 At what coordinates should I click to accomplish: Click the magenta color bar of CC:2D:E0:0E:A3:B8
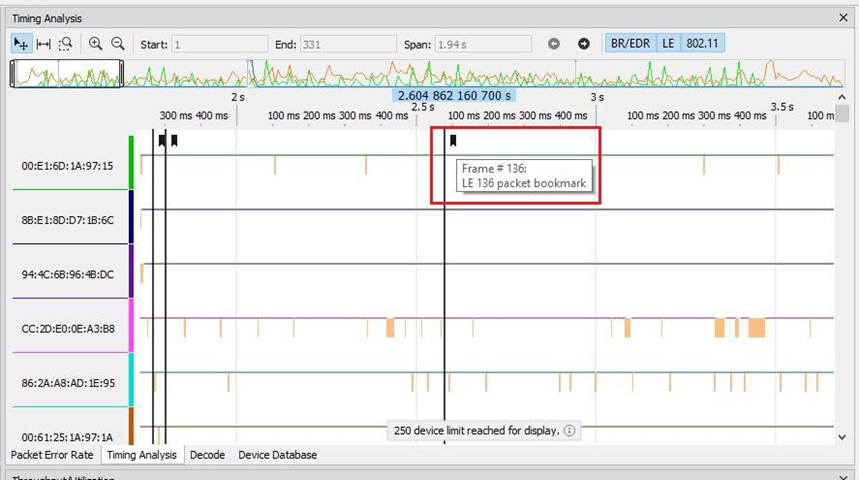pyautogui.click(x=131, y=325)
